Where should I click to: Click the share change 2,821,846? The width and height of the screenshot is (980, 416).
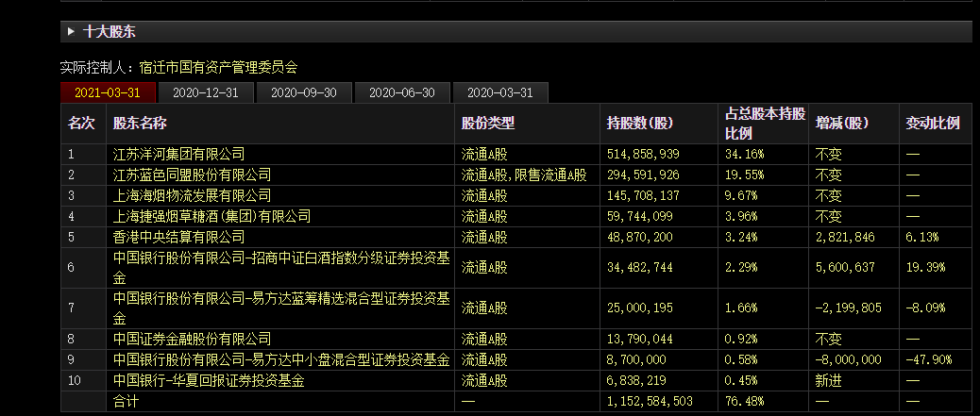point(845,237)
